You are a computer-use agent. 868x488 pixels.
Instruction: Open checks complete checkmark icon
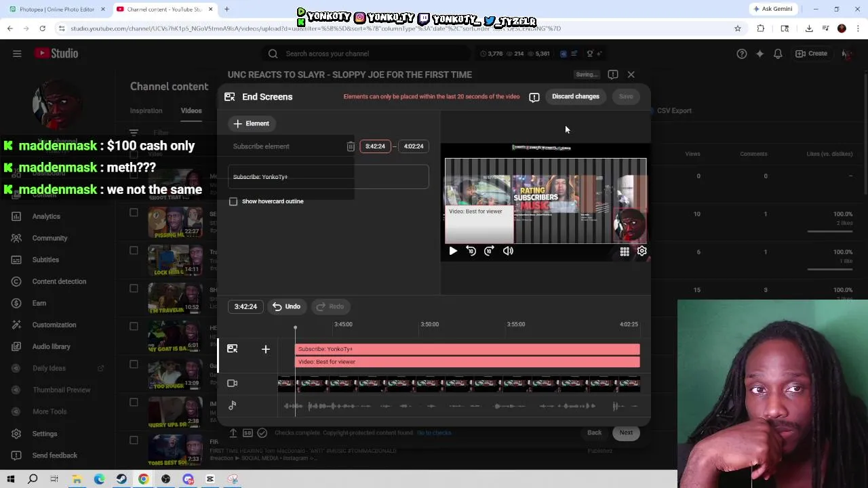(x=262, y=432)
